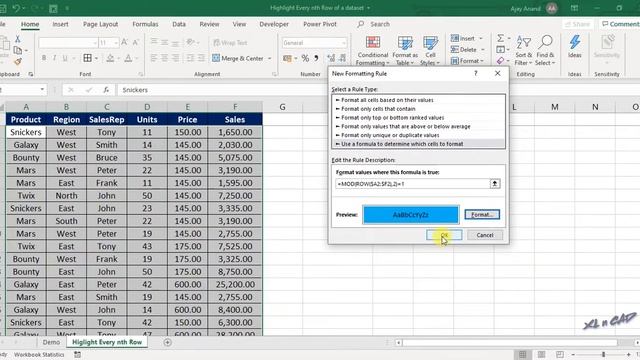Image resolution: width=640 pixels, height=360 pixels.
Task: Add a new sheet with plus icon
Action: [167, 342]
